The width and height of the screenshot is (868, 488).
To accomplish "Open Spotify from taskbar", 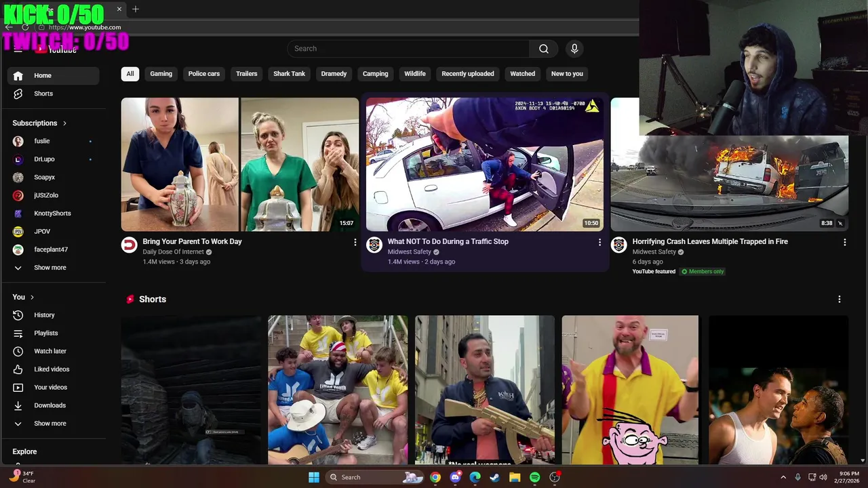I will [535, 477].
